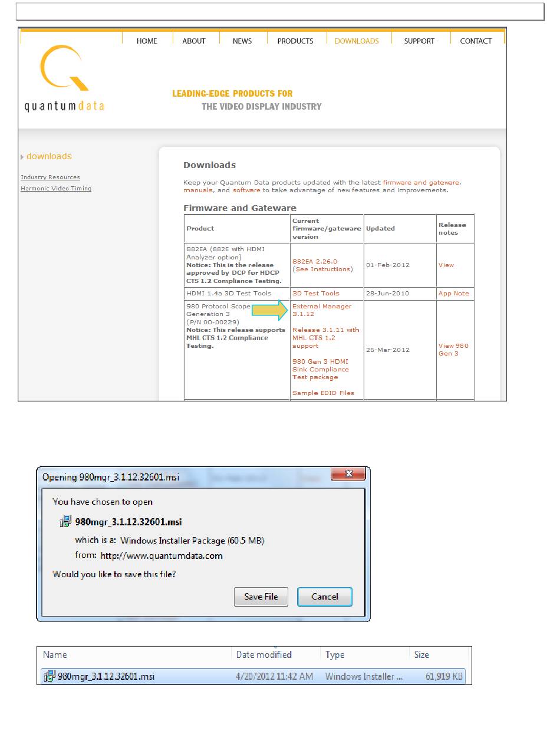The width and height of the screenshot is (560, 747).
Task: Follow the Harmonic Video Timing link
Action: (x=56, y=189)
